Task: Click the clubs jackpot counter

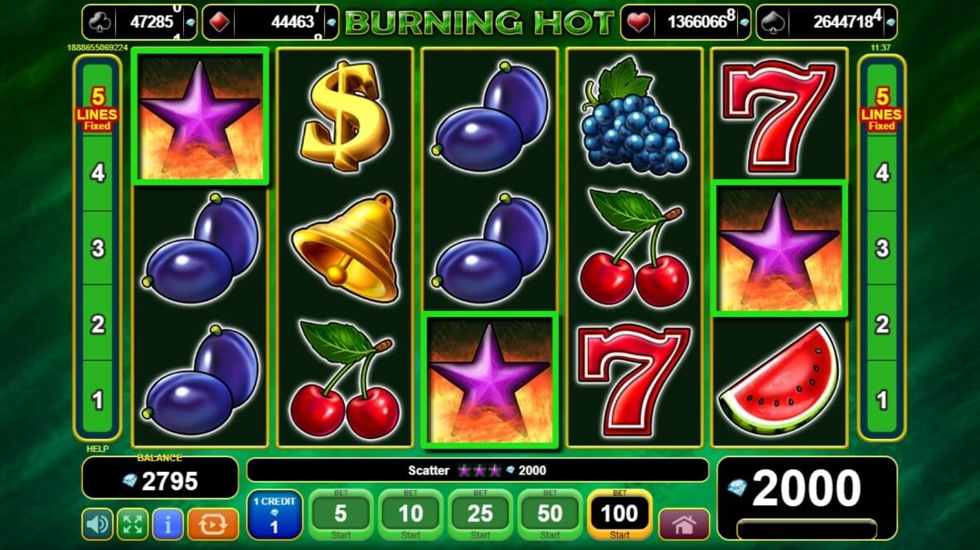Action: [x=139, y=22]
